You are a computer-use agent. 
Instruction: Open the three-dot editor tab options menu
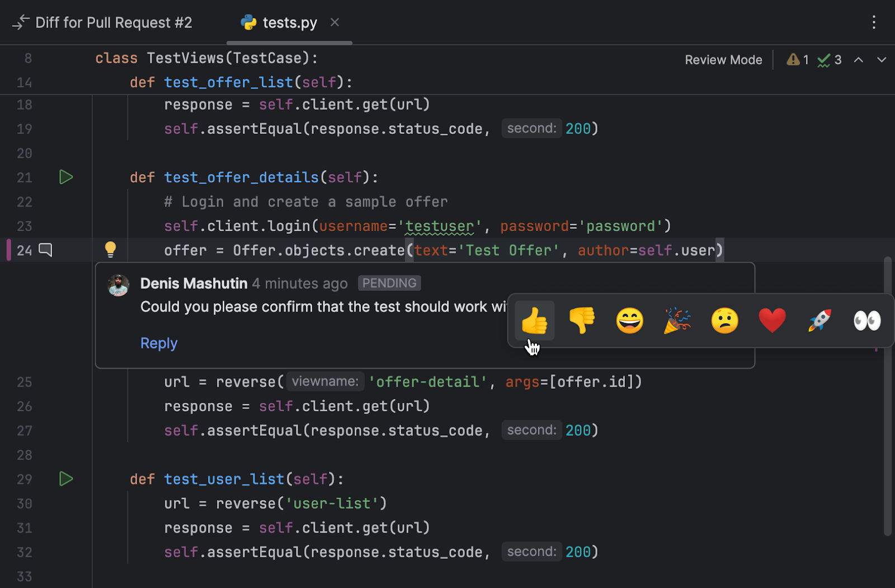(873, 22)
